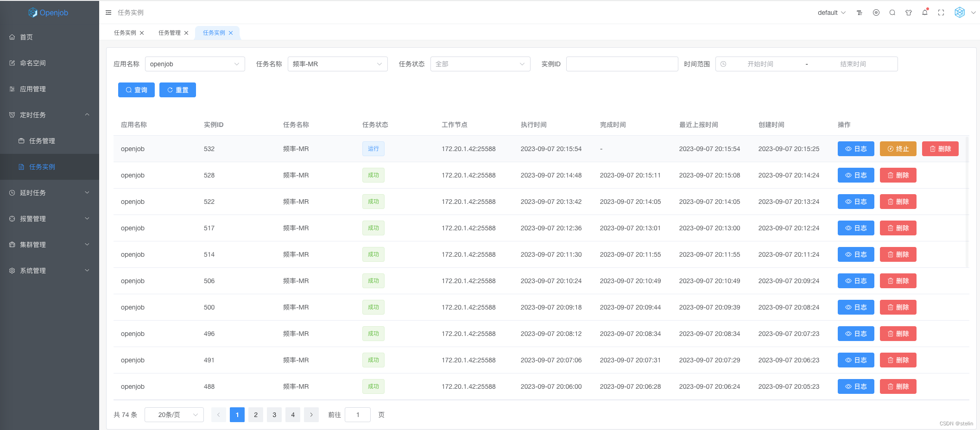View 日志 for instance 532
This screenshot has height=430, width=980.
[x=856, y=149]
